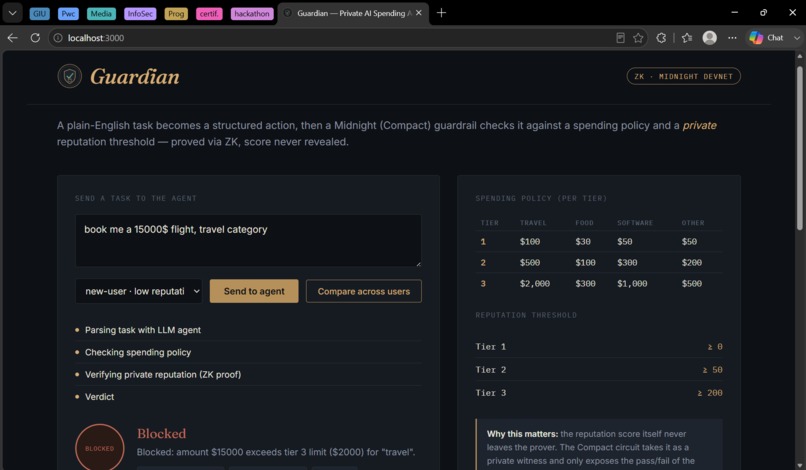Screen dimensions: 806x470
Task: Click the Tier 3 reputation threshold ≥ 200
Action: (x=710, y=393)
